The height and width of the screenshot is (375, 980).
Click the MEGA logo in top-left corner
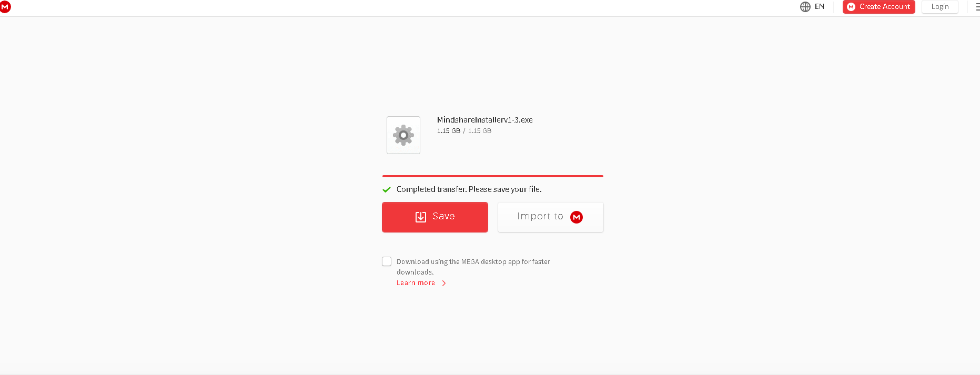[5, 7]
